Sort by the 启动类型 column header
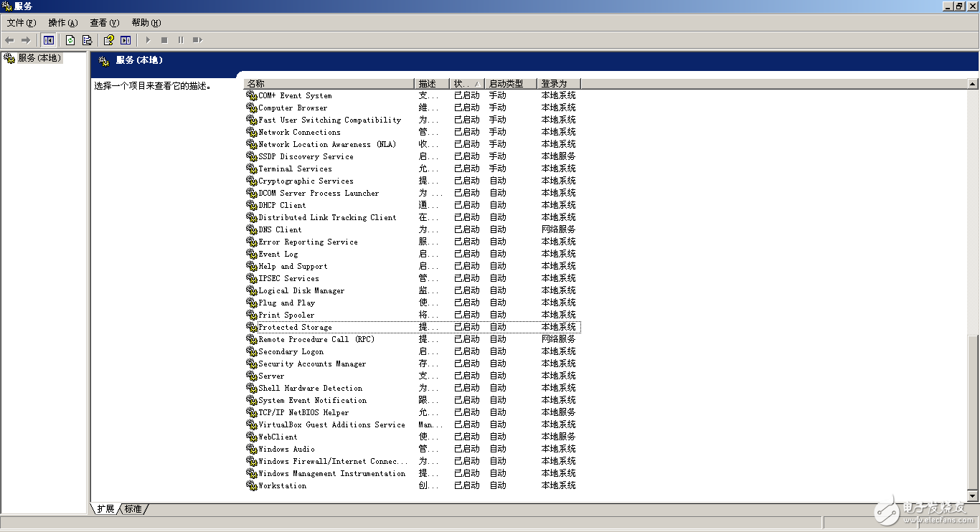The height and width of the screenshot is (532, 980). (x=511, y=83)
